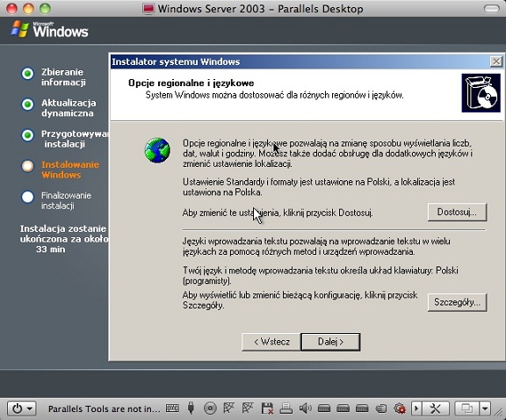This screenshot has width=506, height=420.
Task: Click the Dostosuj... button
Action: click(457, 212)
